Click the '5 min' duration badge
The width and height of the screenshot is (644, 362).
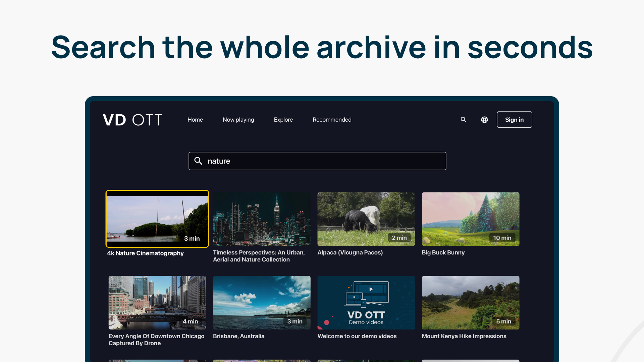pos(504,321)
